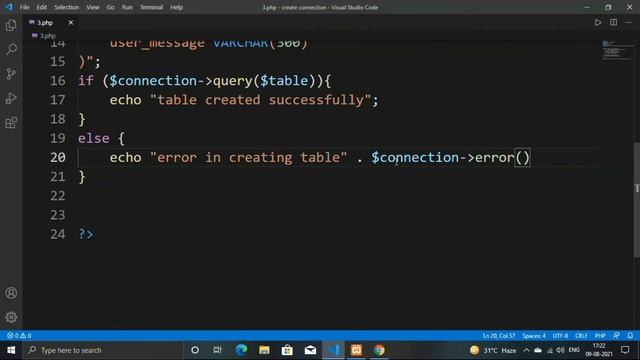Change line ending via CRLF status item

tap(581, 336)
